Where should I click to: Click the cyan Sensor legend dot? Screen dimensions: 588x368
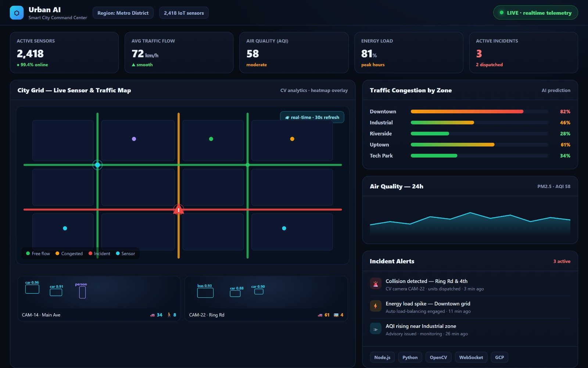[x=118, y=254]
